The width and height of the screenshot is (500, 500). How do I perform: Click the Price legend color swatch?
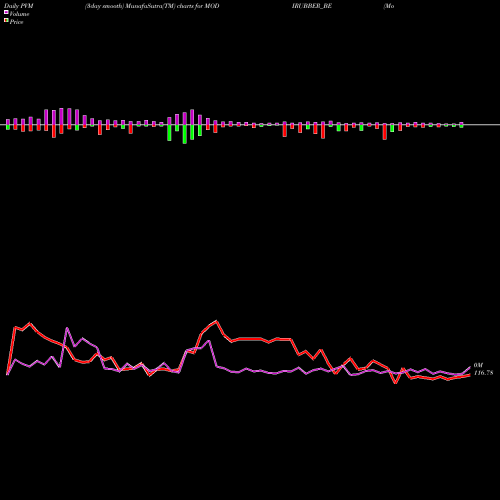[6, 21]
